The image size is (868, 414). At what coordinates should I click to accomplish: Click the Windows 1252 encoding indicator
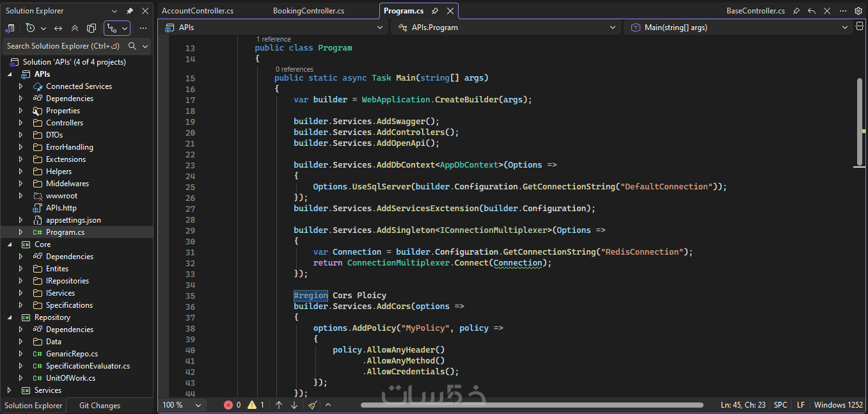coord(838,405)
